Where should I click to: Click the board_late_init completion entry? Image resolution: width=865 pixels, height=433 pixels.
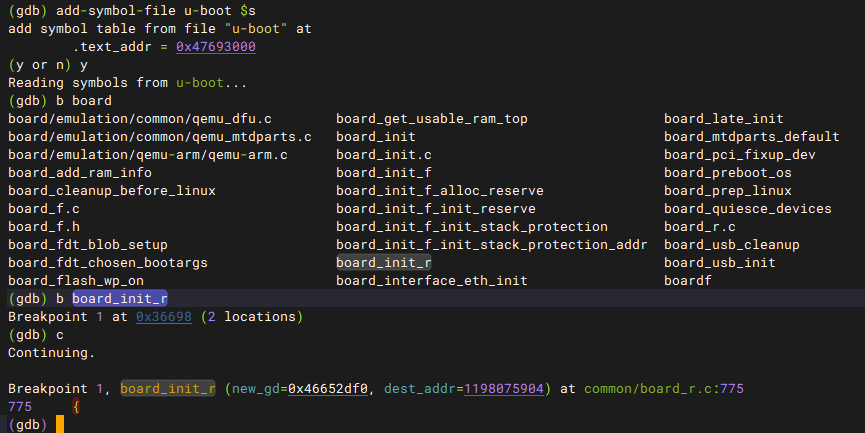click(x=723, y=119)
